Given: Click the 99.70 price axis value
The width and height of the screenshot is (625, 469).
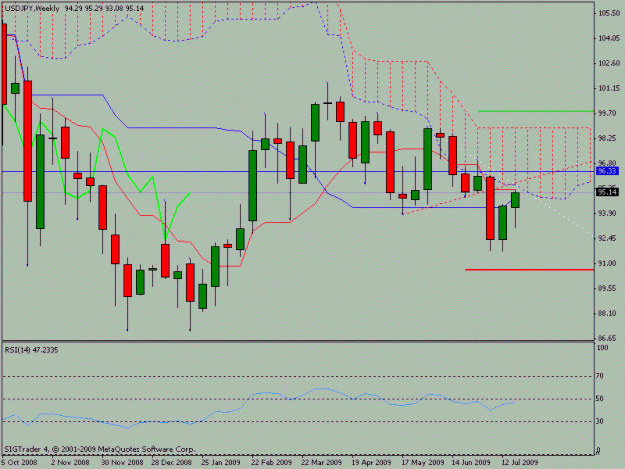Looking at the screenshot, I should click(608, 113).
